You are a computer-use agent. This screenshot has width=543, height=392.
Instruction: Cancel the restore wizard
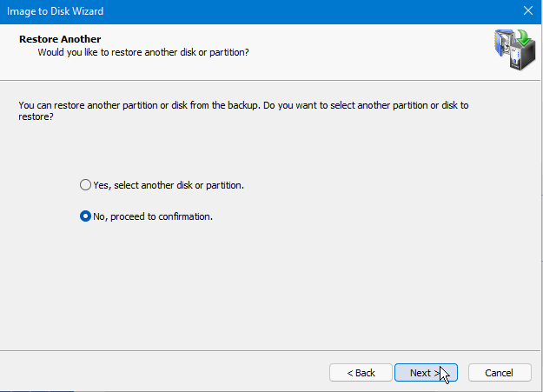499,372
